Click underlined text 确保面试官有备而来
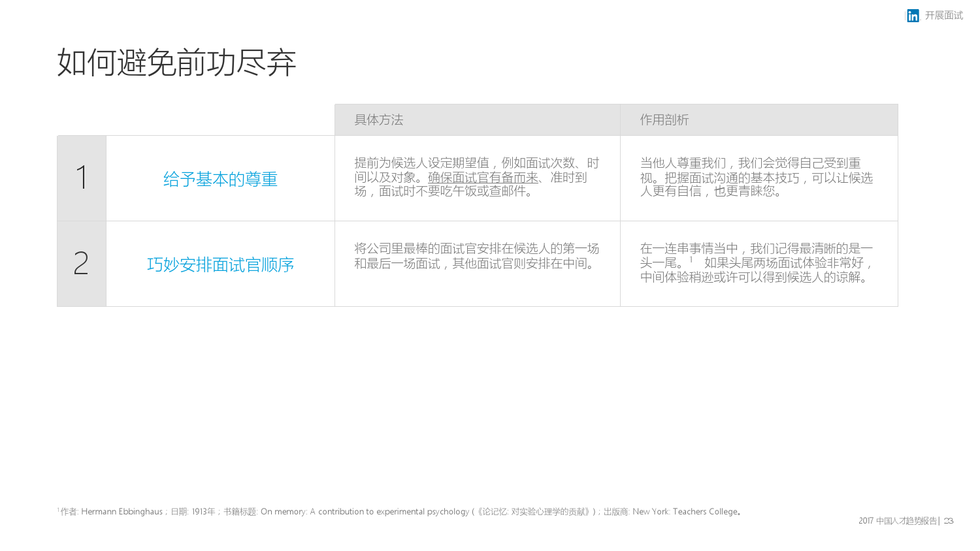Viewport: 980px width, 551px height. click(483, 178)
